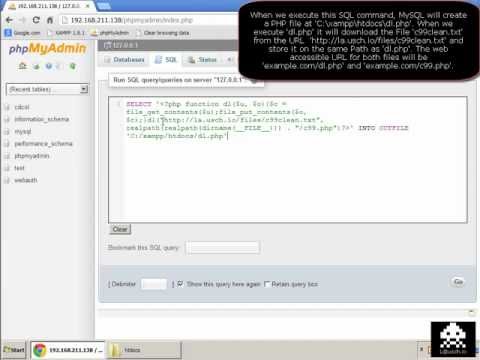Click the Delimiter input field

click(x=154, y=284)
